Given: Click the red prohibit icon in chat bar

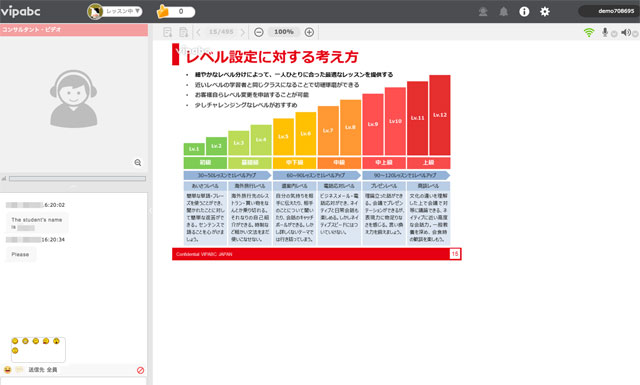Looking at the screenshot, I should (140, 370).
